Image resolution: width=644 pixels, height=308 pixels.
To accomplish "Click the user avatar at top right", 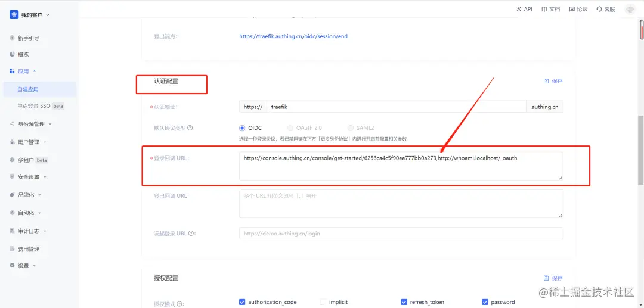I will click(630, 10).
